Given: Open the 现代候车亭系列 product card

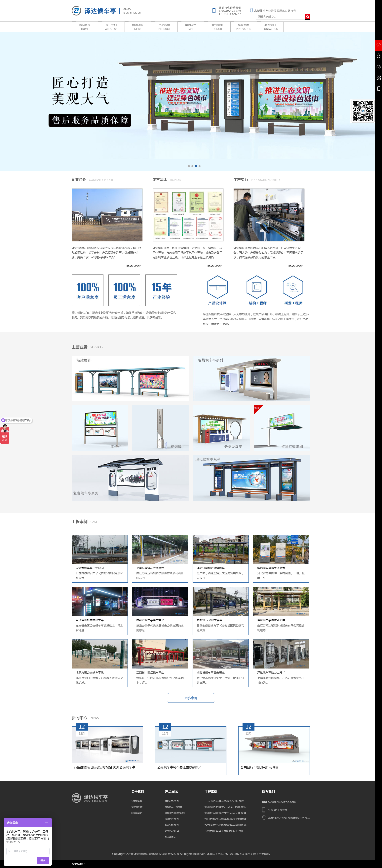Looking at the screenshot, I should coord(251,478).
